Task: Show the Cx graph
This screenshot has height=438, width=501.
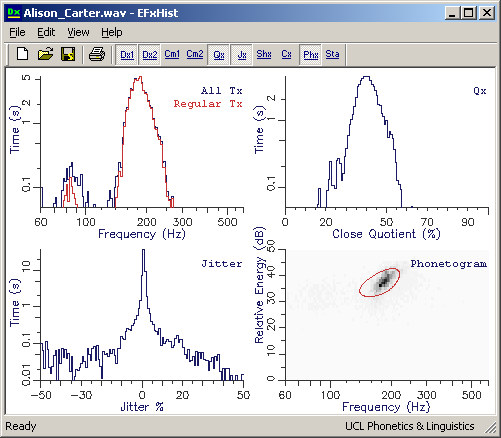Action: pyautogui.click(x=286, y=54)
